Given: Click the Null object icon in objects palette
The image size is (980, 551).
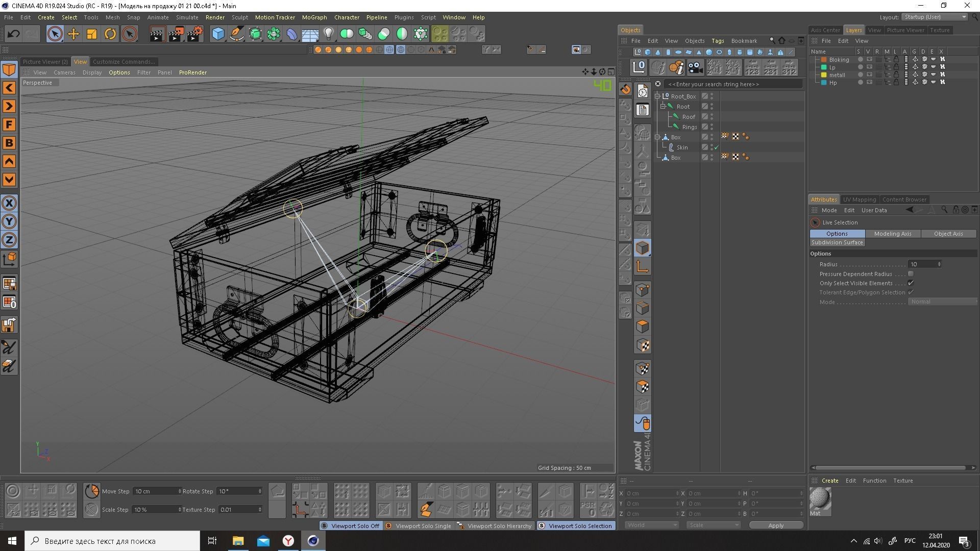Looking at the screenshot, I should [x=638, y=52].
